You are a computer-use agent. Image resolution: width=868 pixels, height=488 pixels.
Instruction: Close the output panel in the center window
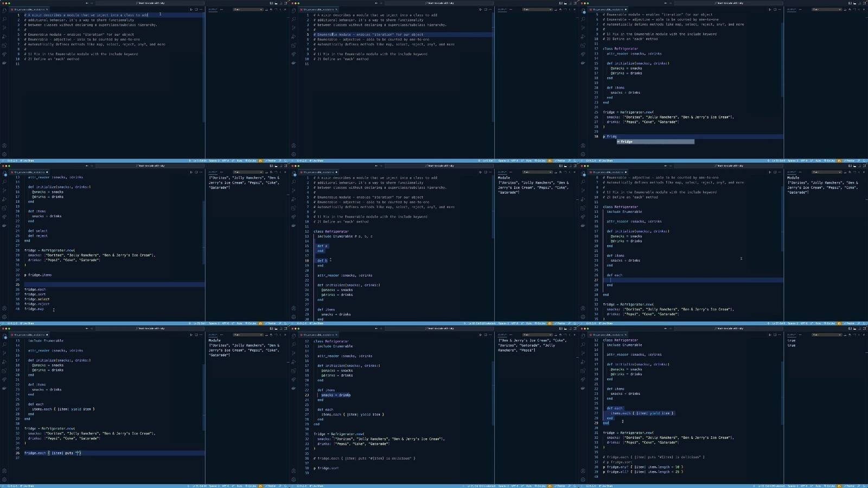(x=575, y=172)
